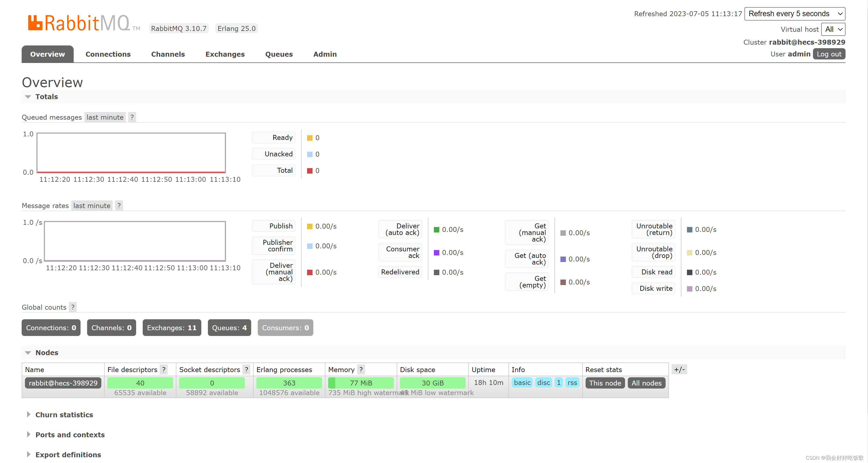
Task: Click help icon next to Queued messages
Action: (132, 117)
